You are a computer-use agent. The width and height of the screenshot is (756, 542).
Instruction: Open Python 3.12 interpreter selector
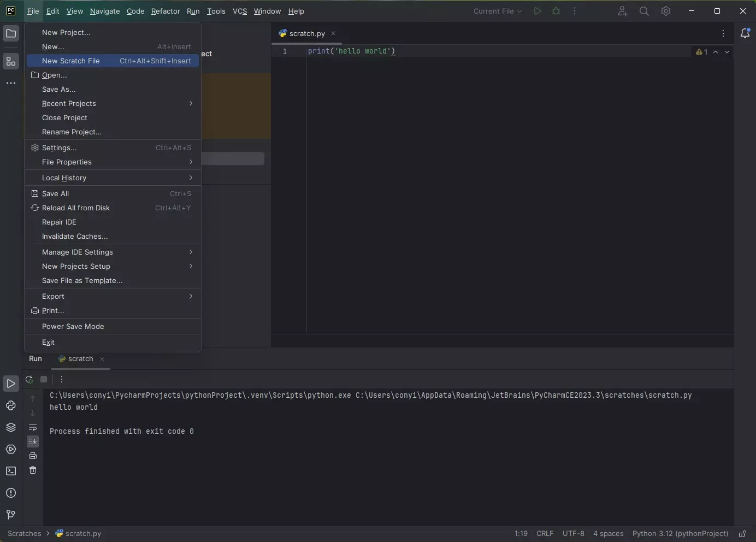(x=680, y=534)
